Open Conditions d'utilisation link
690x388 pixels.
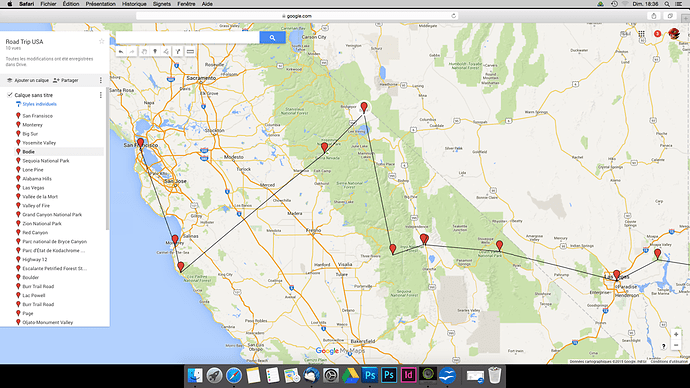[669, 362]
